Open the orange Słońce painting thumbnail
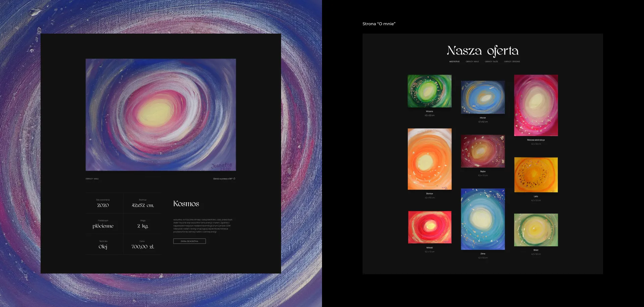The width and height of the screenshot is (644, 307). pos(430,159)
